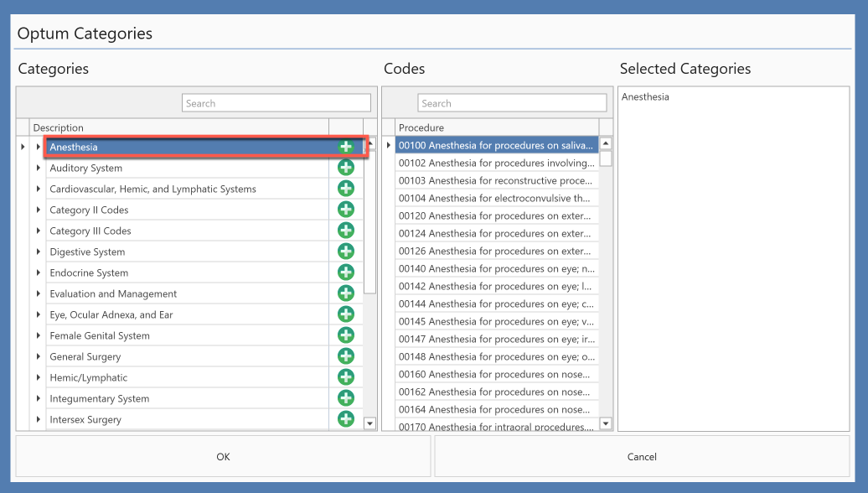The height and width of the screenshot is (493, 868).
Task: Add Endocrine System with the green plus
Action: tap(346, 272)
